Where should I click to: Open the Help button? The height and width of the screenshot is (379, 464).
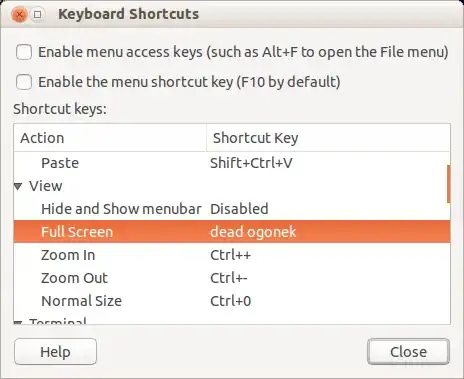tap(55, 352)
